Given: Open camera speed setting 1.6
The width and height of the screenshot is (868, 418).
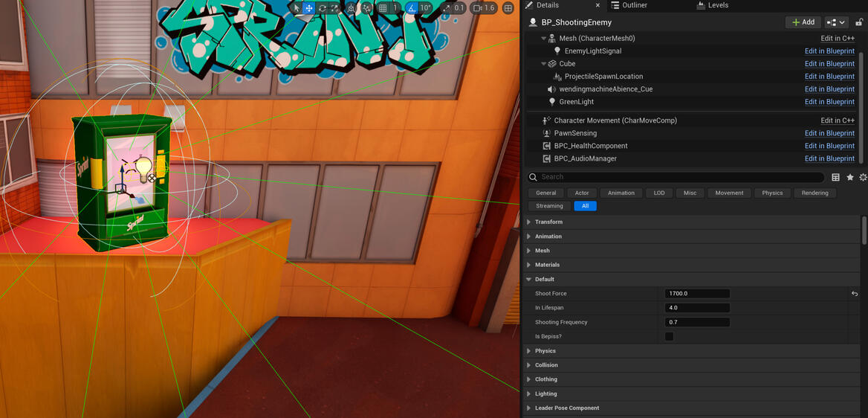Looking at the screenshot, I should click(x=484, y=7).
